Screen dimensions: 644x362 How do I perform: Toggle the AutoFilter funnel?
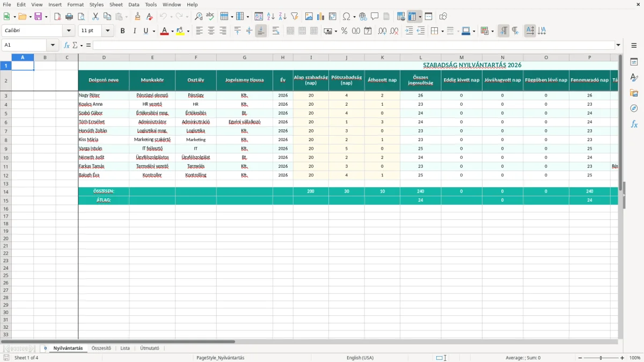coord(295,17)
